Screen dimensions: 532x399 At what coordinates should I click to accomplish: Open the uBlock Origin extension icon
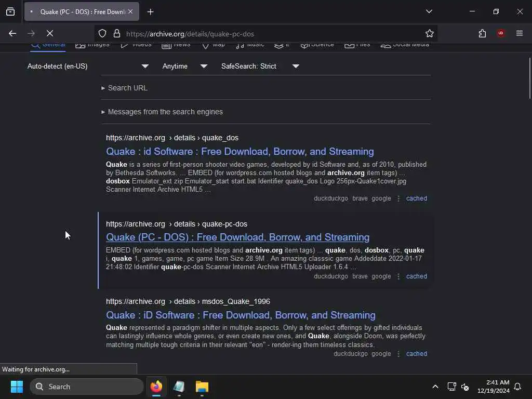coord(500,33)
